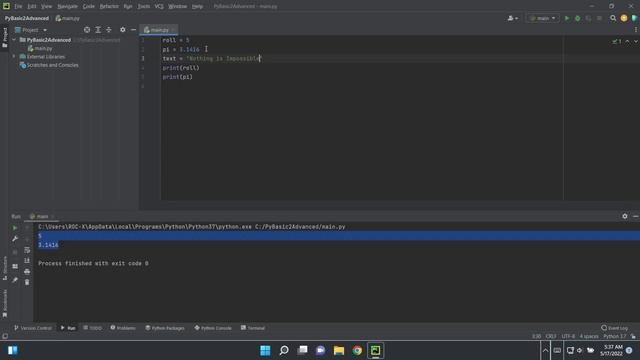
Task: Open the Run menu
Action: click(128, 7)
